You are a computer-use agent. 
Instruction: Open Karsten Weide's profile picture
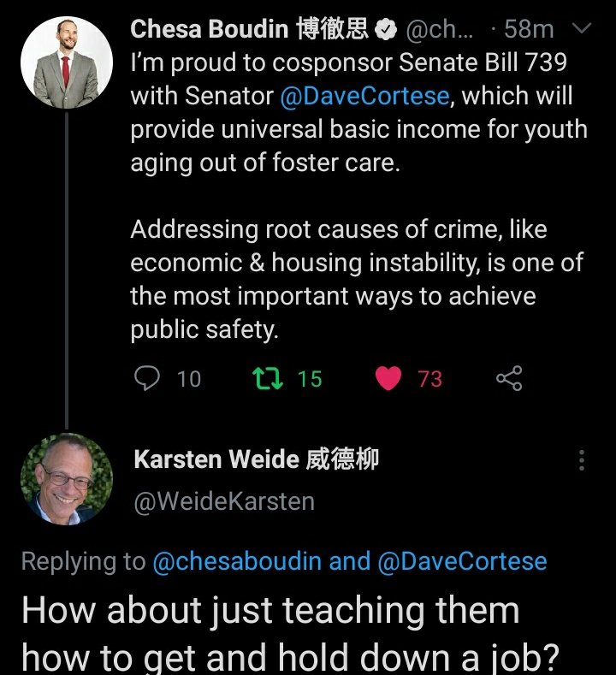pos(67,479)
